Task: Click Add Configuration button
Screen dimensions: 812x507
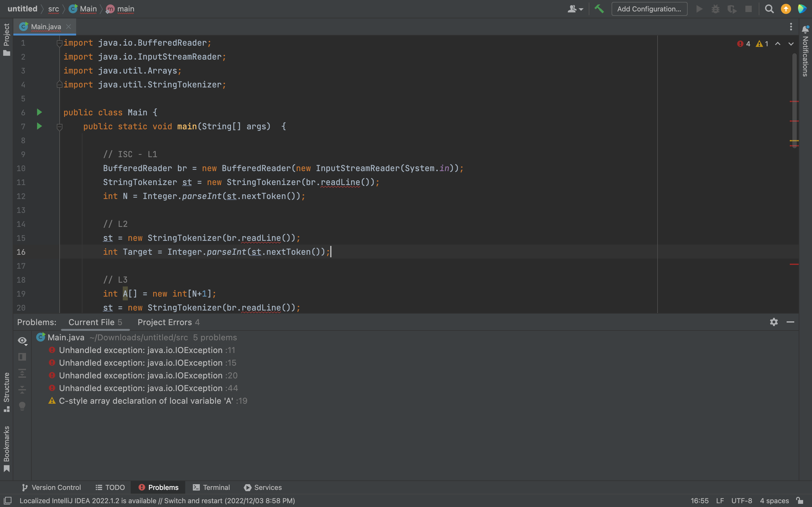Action: 649,9
